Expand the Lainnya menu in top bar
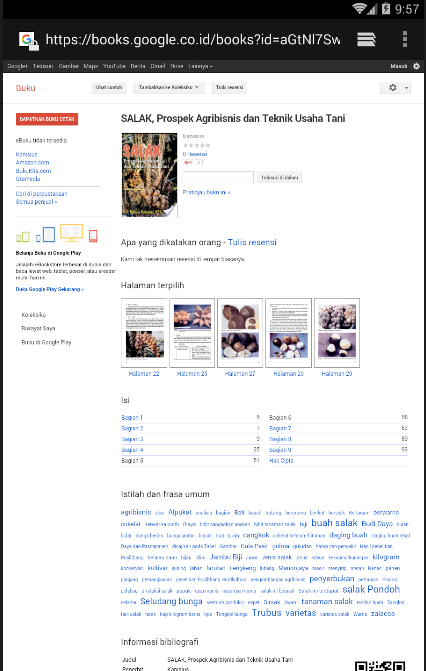Viewport: 426px width, 671px height. (x=200, y=66)
